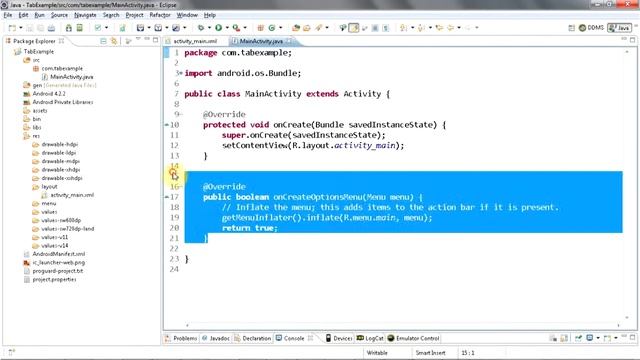This screenshot has width=640, height=360.
Task: Open the Source menu
Action: [59, 15]
